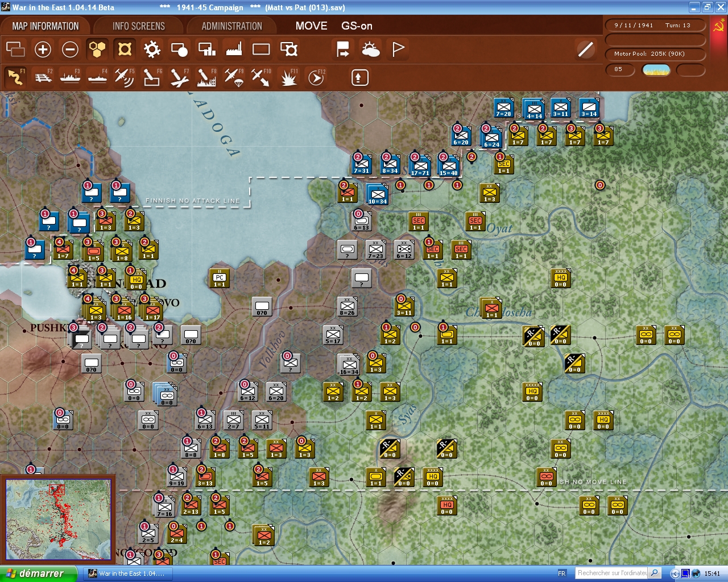Viewport: 728px width, 582px height.
Task: Click the zoom in plus icon
Action: [x=43, y=49]
